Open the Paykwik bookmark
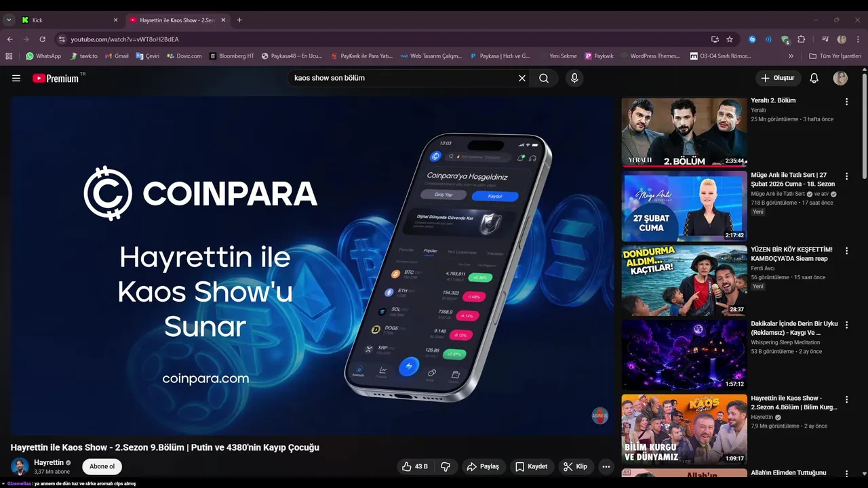Image resolution: width=868 pixels, height=488 pixels. (x=599, y=56)
